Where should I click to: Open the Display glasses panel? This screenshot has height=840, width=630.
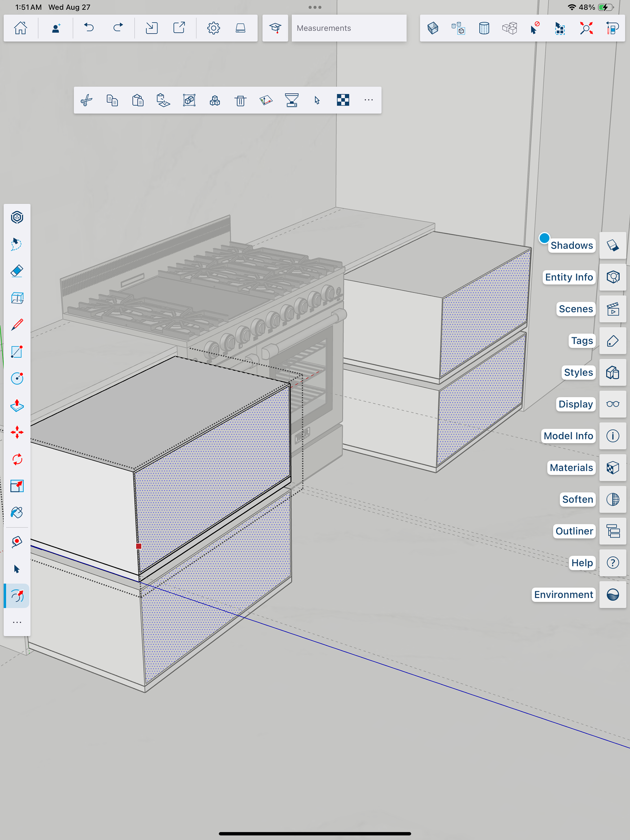[613, 404]
